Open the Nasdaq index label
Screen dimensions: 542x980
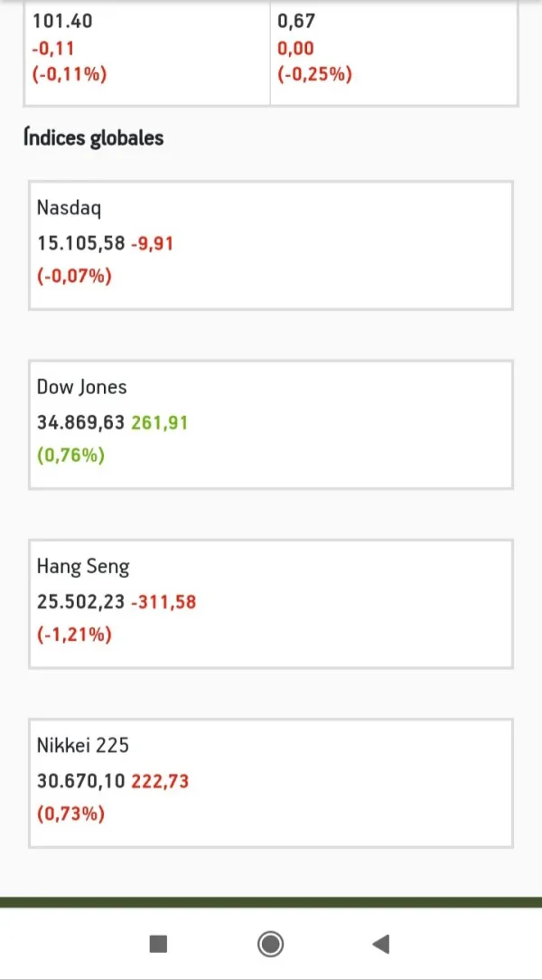70,208
